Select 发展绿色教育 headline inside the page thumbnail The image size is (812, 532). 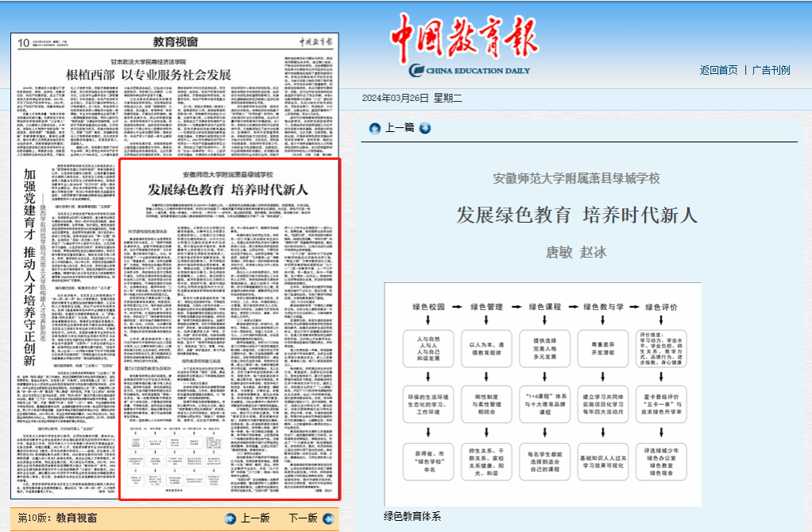point(228,190)
